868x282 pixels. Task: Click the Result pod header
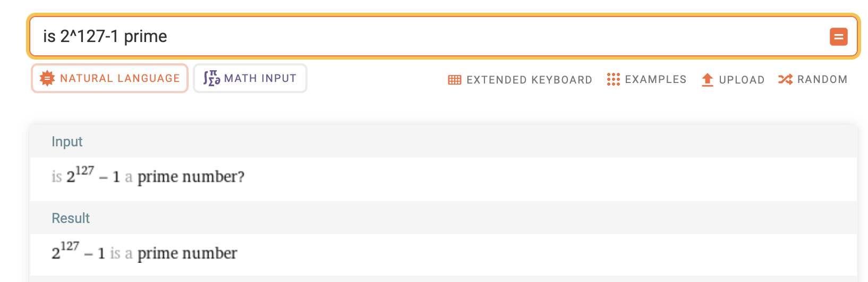pyautogui.click(x=71, y=218)
